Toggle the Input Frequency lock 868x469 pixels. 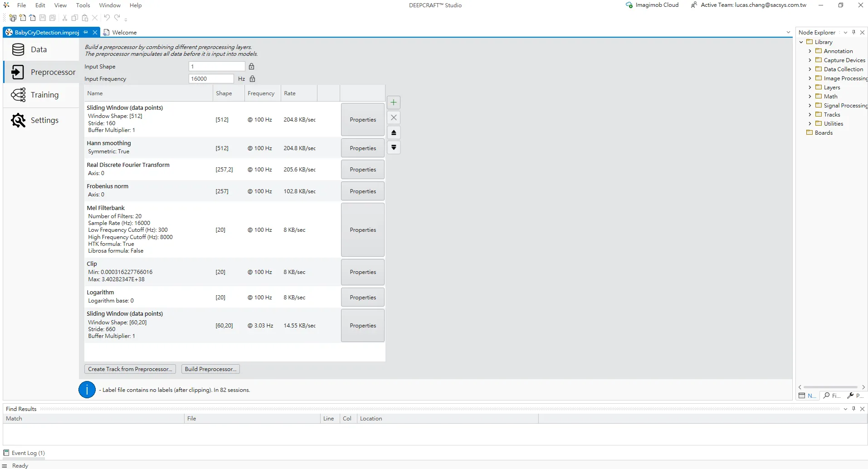(x=253, y=79)
